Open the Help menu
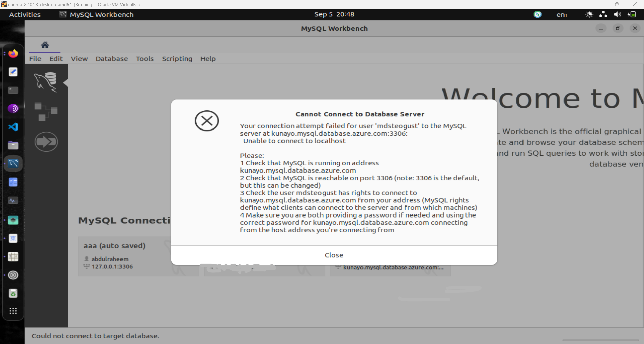This screenshot has width=644, height=344. coord(208,59)
